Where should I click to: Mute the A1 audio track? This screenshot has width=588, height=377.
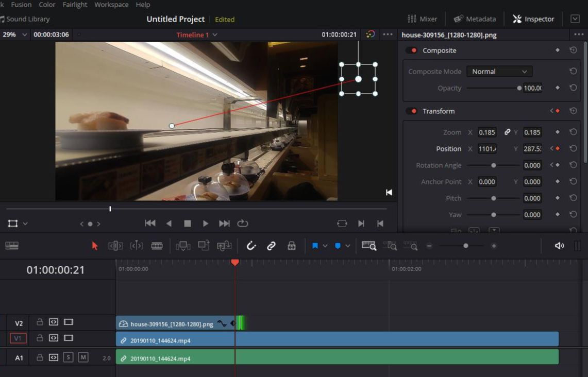coord(83,357)
